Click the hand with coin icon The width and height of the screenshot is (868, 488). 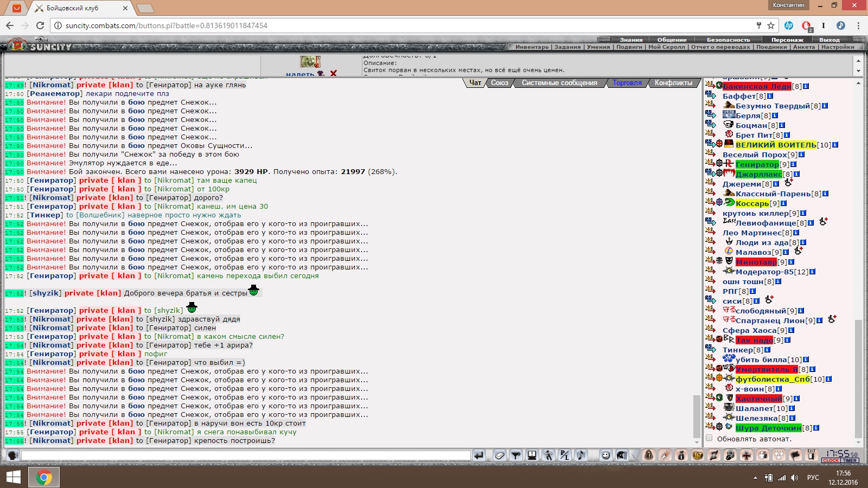[x=730, y=455]
